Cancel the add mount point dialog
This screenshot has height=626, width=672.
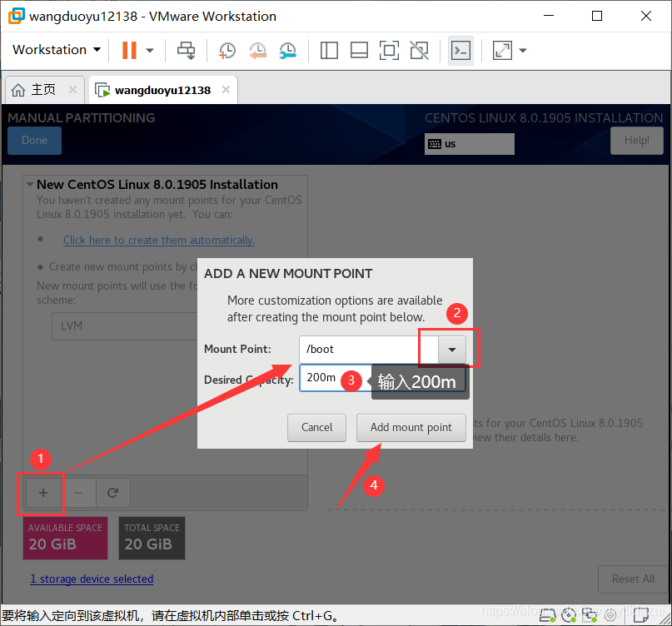[316, 427]
